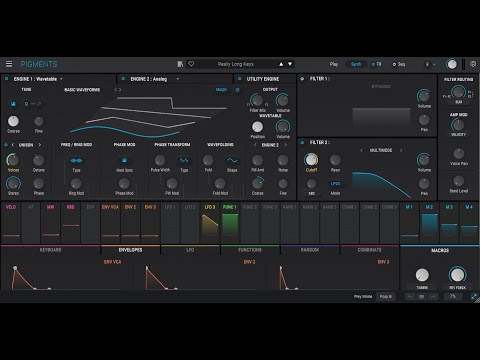Image resolution: width=480 pixels, height=360 pixels.
Task: Open the LP36 filter mode selector
Action: (335, 184)
